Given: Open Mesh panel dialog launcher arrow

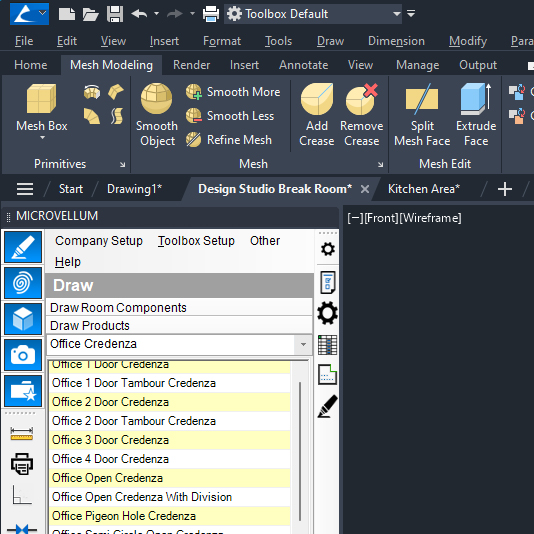Looking at the screenshot, I should 380,165.
